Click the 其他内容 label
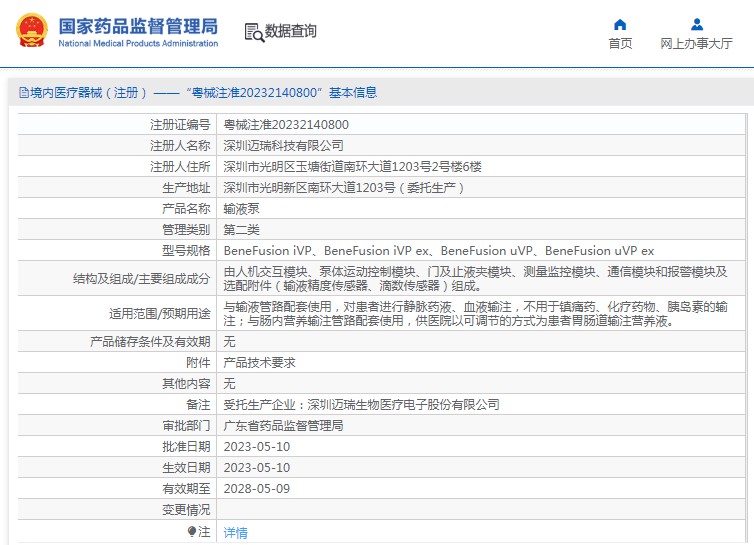Image resolution: width=754 pixels, height=545 pixels. [186, 383]
